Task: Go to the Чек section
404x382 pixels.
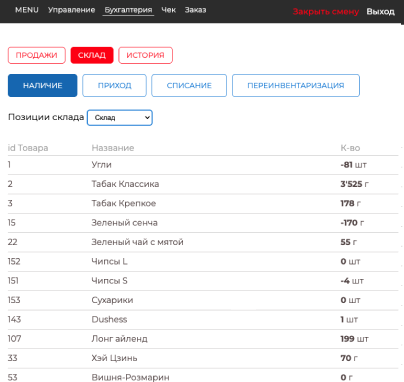Action: pos(168,10)
